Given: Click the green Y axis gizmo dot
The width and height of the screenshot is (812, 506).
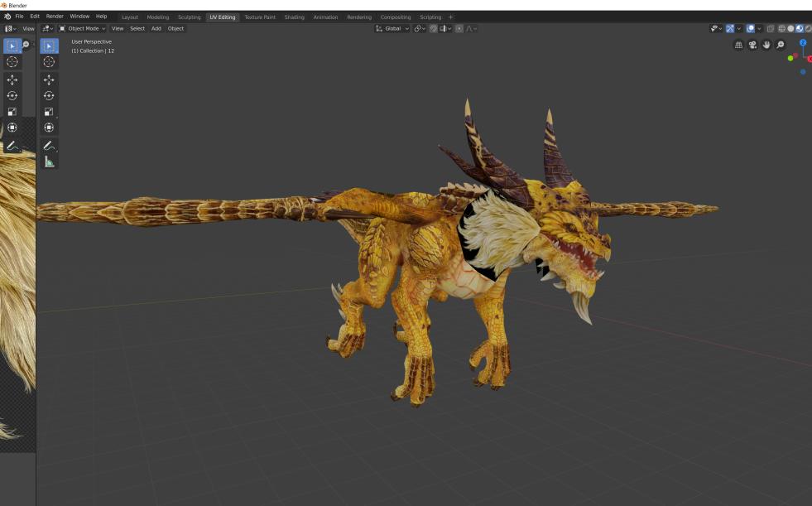Looking at the screenshot, I should click(790, 59).
